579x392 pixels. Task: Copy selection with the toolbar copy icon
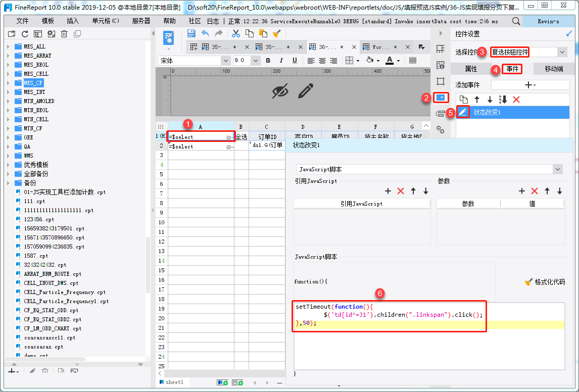pyautogui.click(x=250, y=33)
